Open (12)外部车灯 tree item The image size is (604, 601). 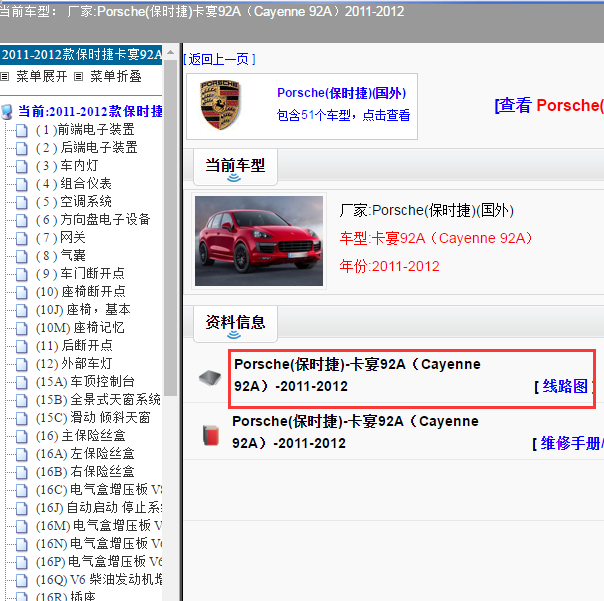[x=74, y=363]
